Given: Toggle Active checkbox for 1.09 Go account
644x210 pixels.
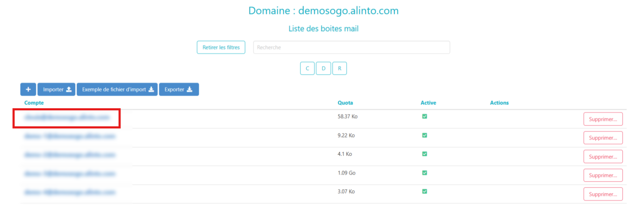Looking at the screenshot, I should 424,173.
